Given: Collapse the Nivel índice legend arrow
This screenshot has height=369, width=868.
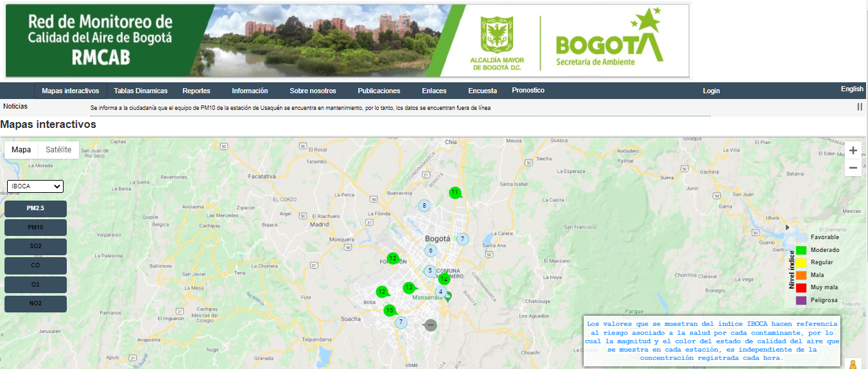Looking at the screenshot, I should [x=787, y=227].
